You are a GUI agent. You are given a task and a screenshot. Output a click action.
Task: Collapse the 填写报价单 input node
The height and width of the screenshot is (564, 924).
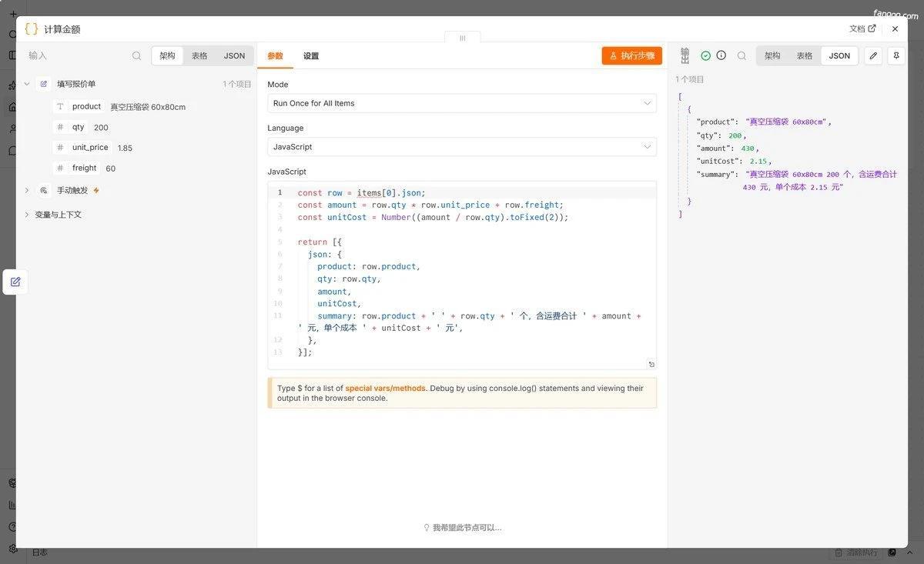click(x=27, y=84)
